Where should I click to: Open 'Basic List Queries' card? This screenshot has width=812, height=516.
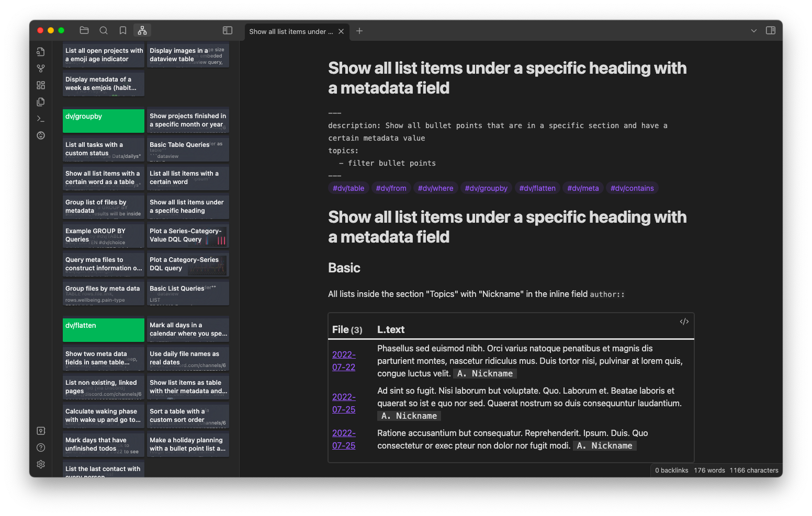coord(188,293)
